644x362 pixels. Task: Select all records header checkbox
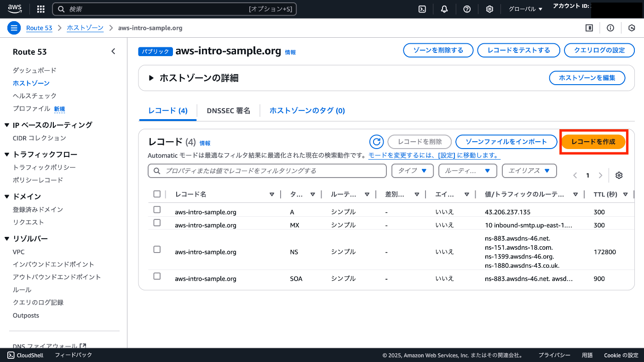(157, 194)
